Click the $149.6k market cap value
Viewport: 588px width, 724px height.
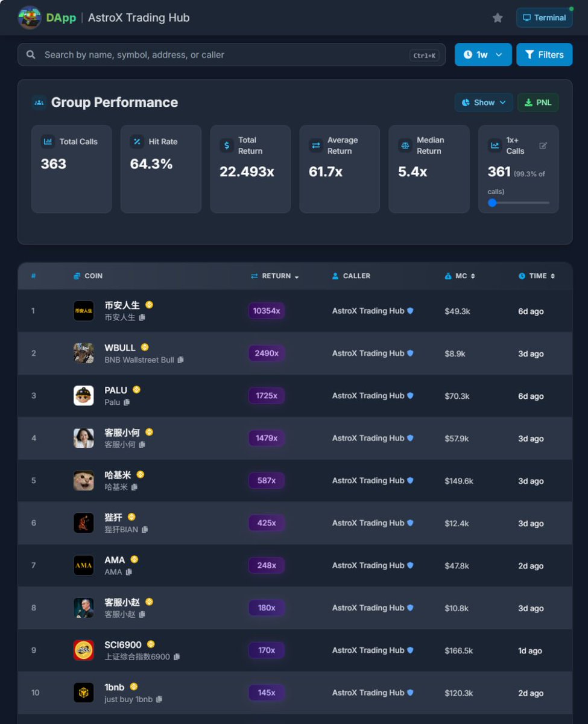tap(459, 481)
